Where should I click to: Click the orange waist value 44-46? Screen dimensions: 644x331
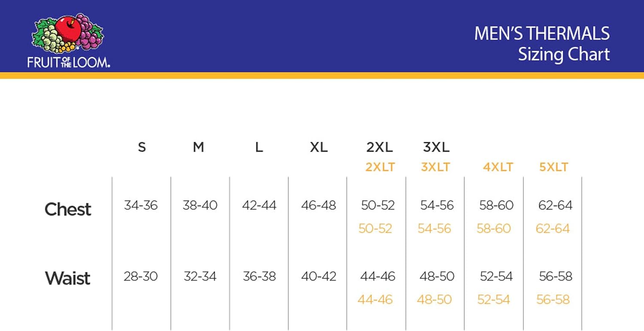[375, 299]
